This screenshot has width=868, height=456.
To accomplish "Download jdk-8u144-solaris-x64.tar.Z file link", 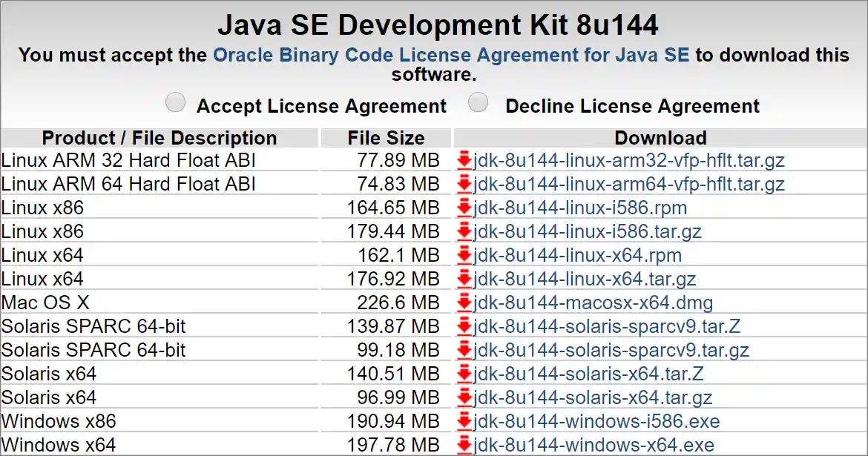I will [x=588, y=374].
